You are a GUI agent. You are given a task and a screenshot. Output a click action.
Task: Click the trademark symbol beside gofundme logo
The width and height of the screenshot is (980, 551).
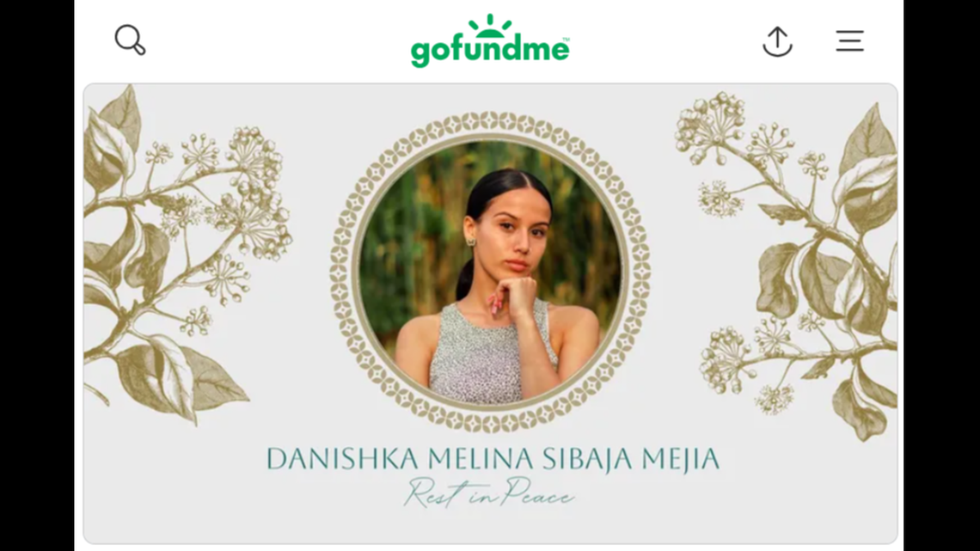(x=567, y=39)
